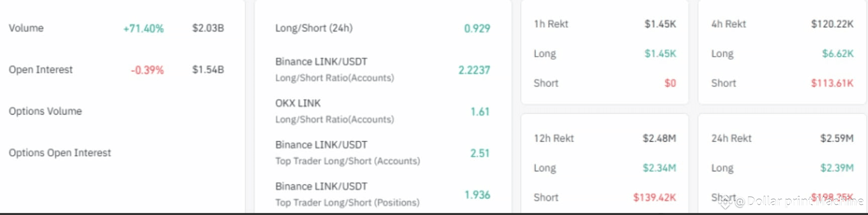Select the 4h Rekt card header
The width and height of the screenshot is (868, 215).
pos(728,24)
